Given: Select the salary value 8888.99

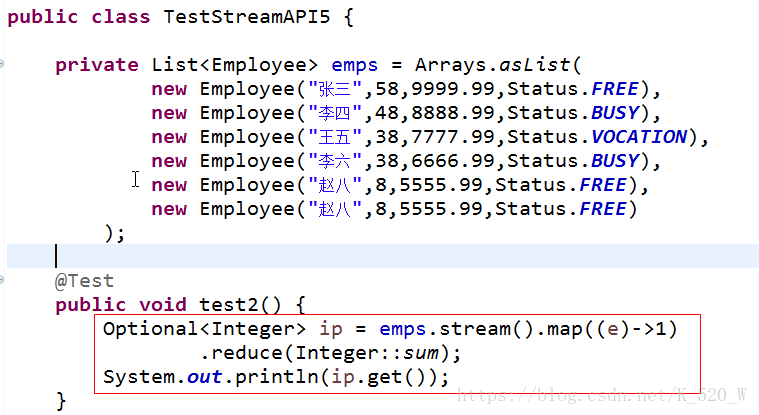Looking at the screenshot, I should [x=453, y=113].
